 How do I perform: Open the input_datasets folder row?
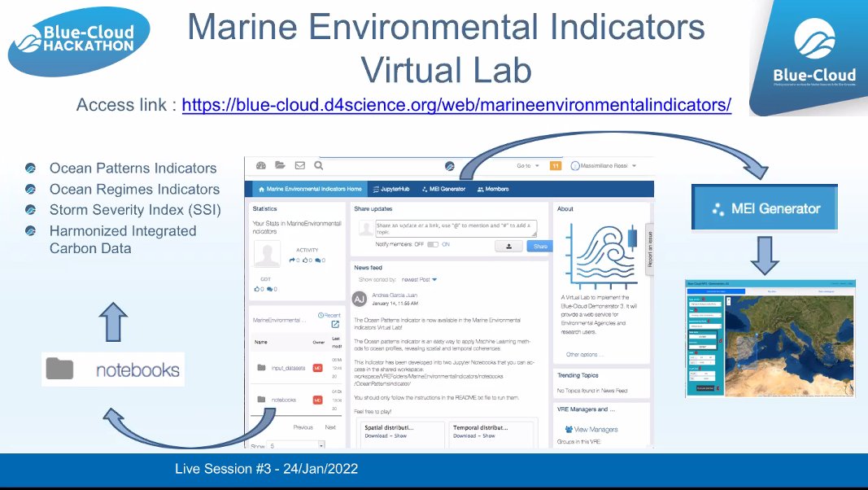[297, 368]
